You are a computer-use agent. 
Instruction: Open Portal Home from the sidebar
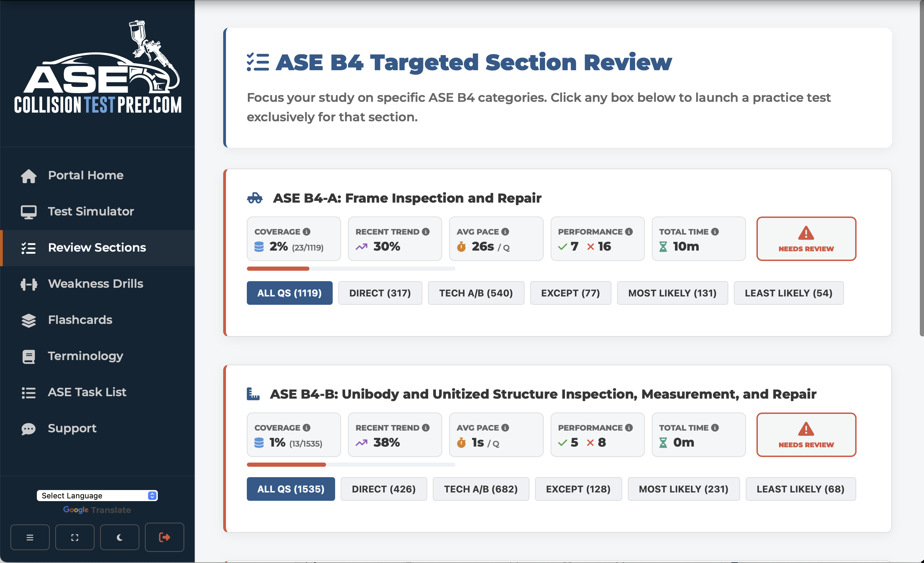[97, 176]
